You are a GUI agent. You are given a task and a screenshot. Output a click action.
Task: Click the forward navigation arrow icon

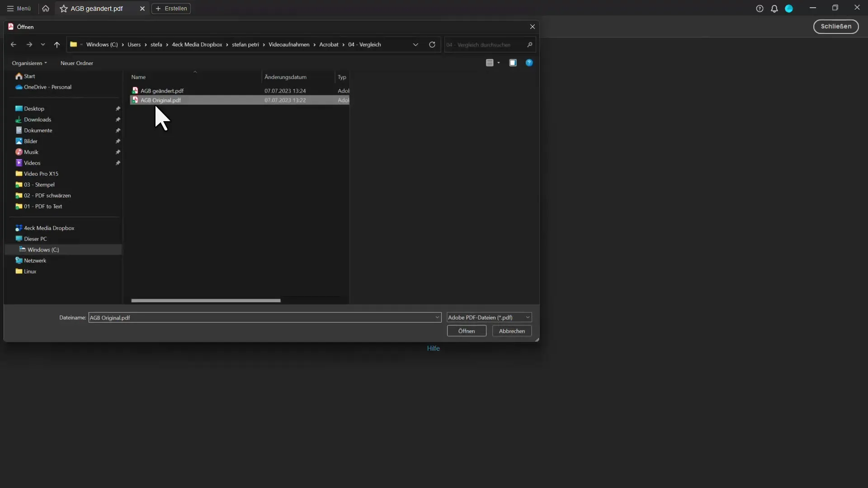[x=28, y=44]
